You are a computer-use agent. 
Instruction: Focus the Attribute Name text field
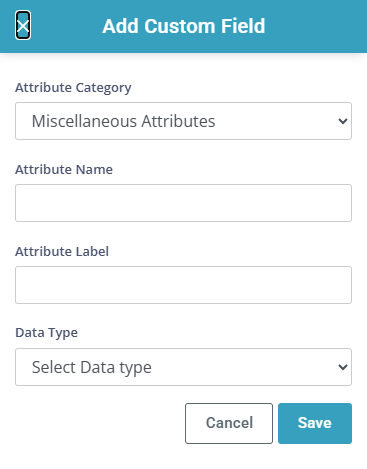pos(183,203)
